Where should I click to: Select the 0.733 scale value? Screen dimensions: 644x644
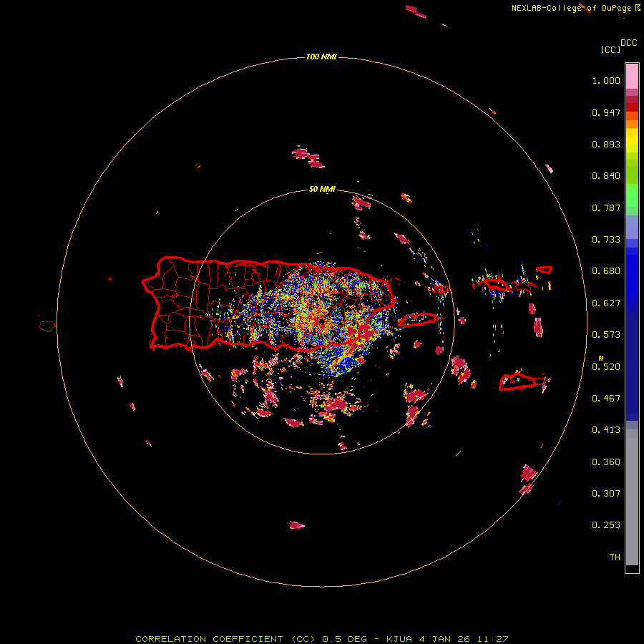coord(606,240)
